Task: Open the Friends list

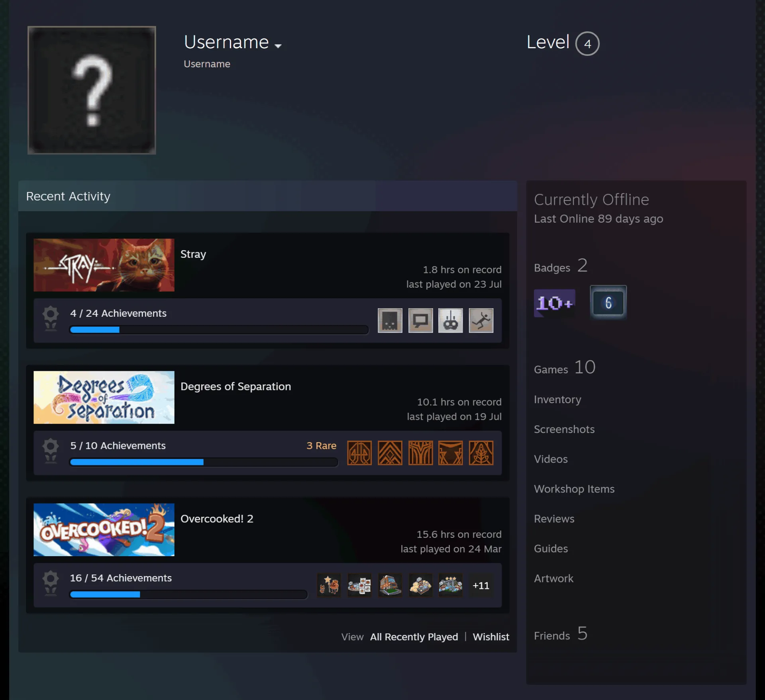Action: (x=561, y=633)
